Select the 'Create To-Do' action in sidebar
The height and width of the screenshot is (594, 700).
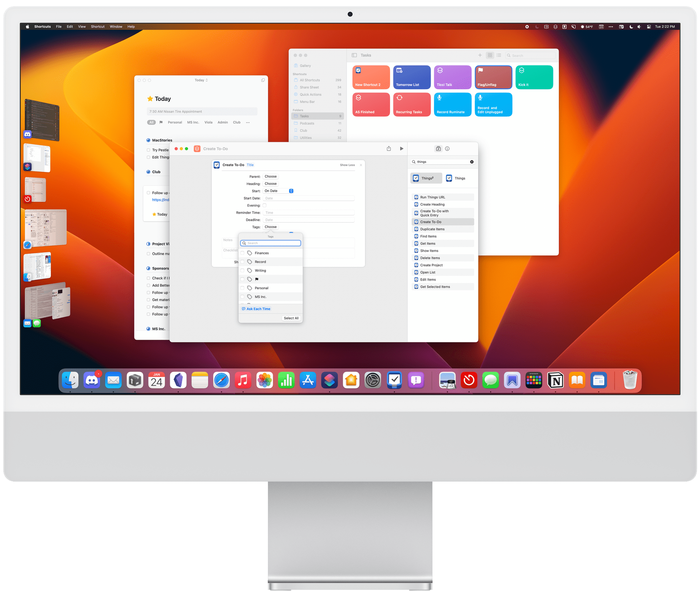(443, 222)
